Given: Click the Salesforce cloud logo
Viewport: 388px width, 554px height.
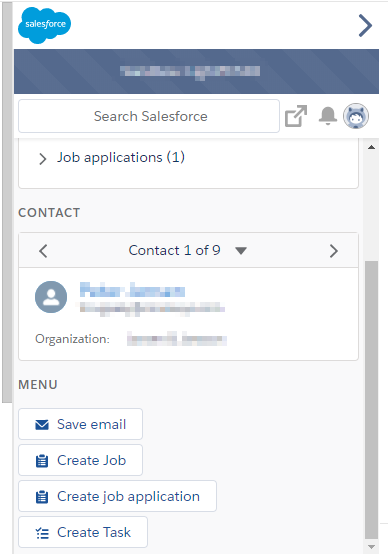Looking at the screenshot, I should point(44,25).
